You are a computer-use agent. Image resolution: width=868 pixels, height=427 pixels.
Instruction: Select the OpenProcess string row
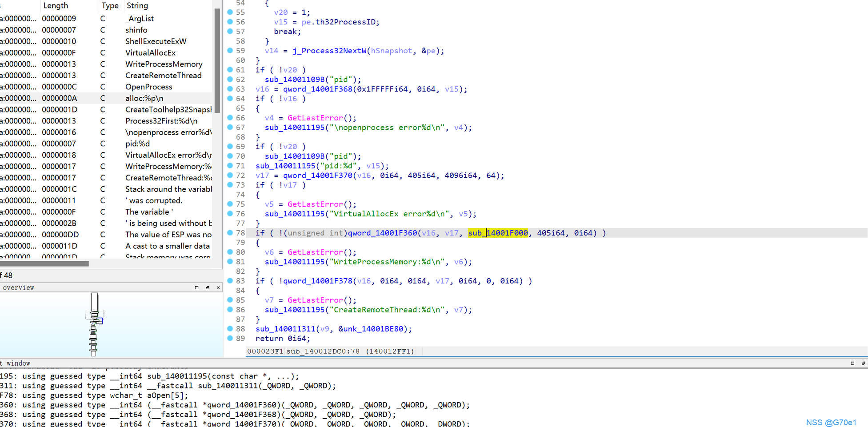click(x=106, y=87)
